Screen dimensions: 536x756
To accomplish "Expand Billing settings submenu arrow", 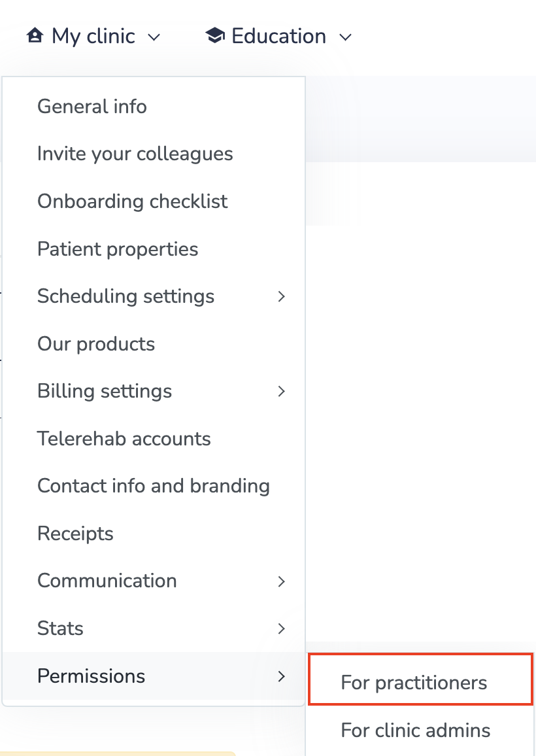I will pos(282,392).
